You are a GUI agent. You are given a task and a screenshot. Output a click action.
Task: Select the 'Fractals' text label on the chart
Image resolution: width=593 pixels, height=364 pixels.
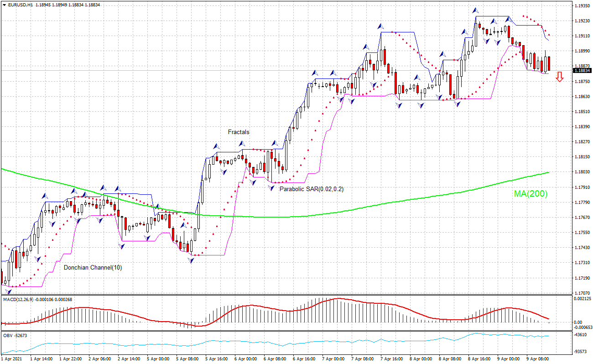pos(238,132)
